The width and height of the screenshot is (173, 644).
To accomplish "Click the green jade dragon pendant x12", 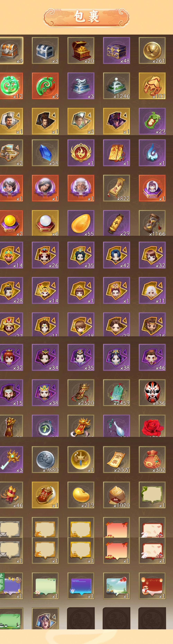I will pos(11,86).
